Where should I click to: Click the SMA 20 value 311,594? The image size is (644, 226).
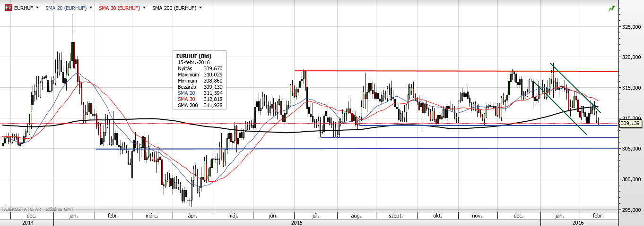pyautogui.click(x=214, y=93)
